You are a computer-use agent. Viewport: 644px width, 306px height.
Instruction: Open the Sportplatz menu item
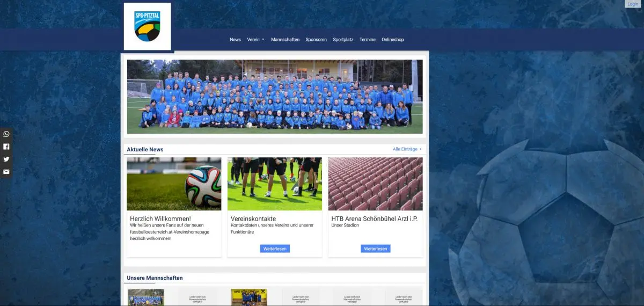click(x=343, y=40)
